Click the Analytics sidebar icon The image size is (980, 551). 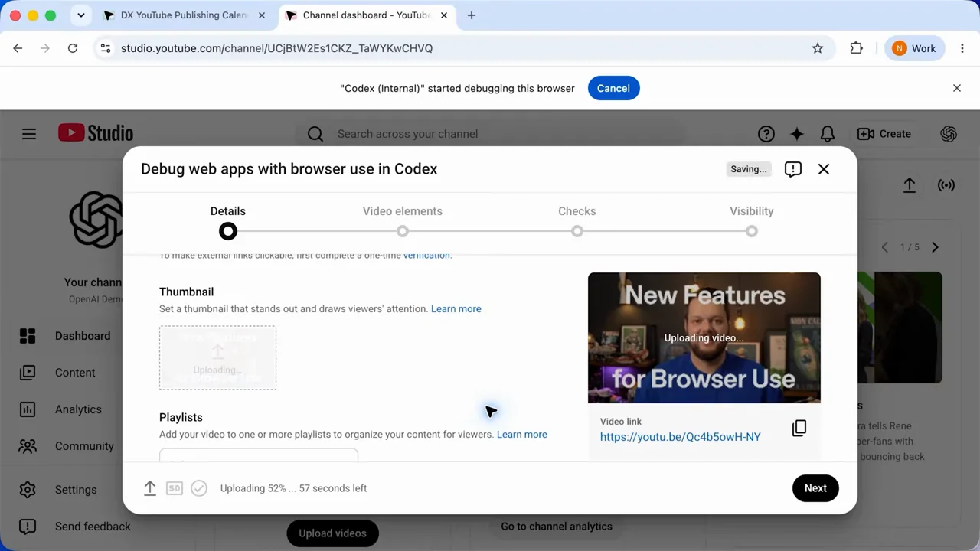click(x=28, y=409)
